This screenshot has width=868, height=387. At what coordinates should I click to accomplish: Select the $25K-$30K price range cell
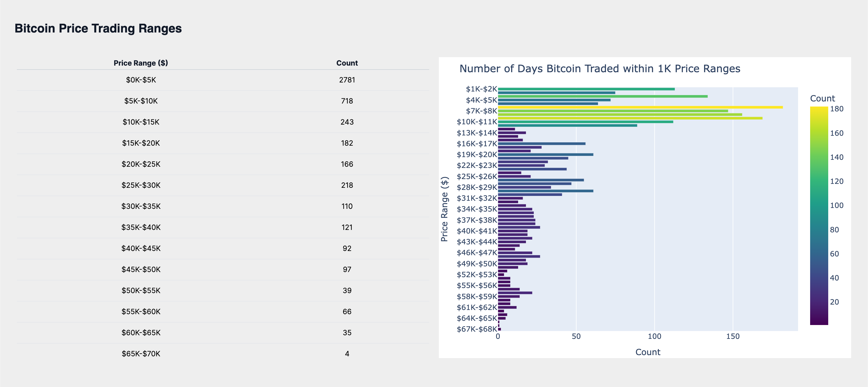(141, 185)
